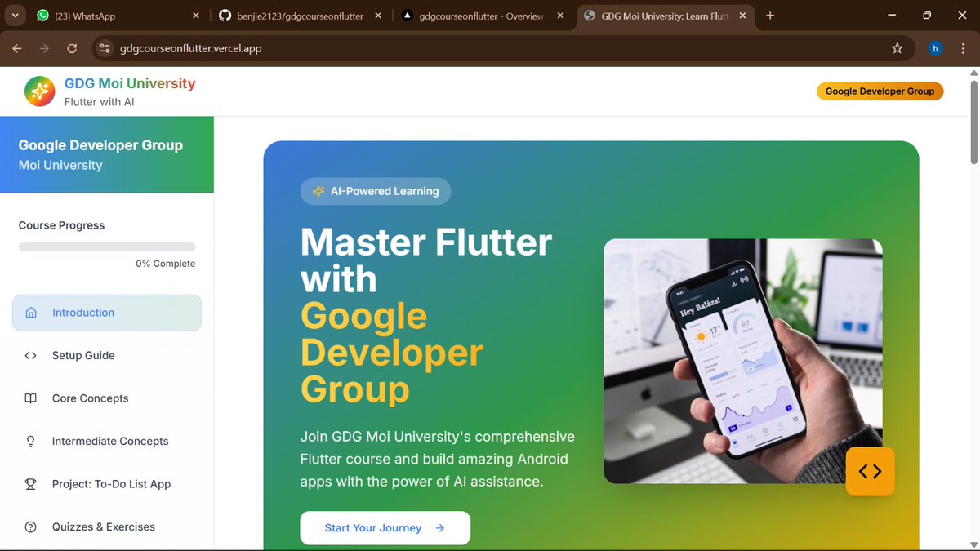Close the benjie2123/gdgcourseonflutter GitHub tab
Screen dimensions: 980x551
378,16
